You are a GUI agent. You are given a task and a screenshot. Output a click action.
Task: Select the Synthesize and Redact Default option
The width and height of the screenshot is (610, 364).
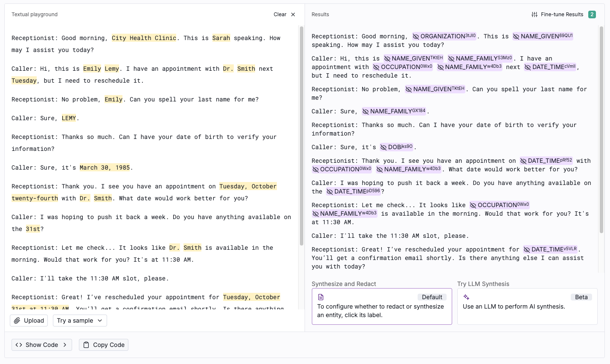[382, 306]
